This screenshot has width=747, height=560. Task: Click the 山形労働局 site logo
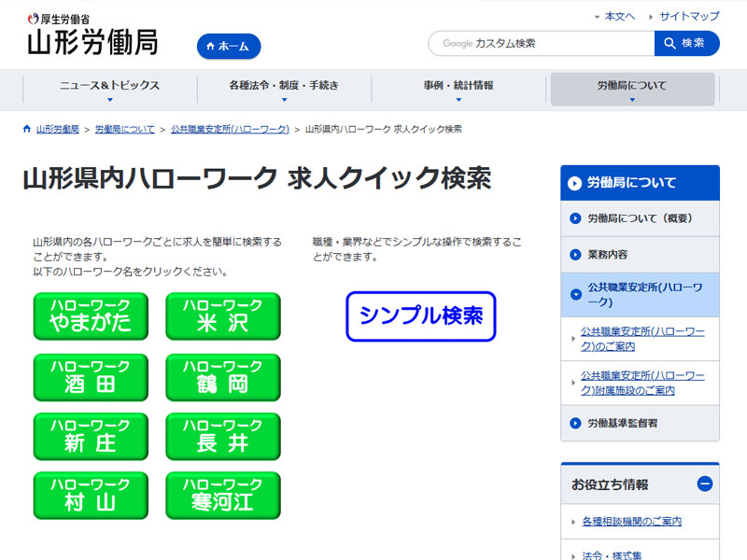(92, 35)
